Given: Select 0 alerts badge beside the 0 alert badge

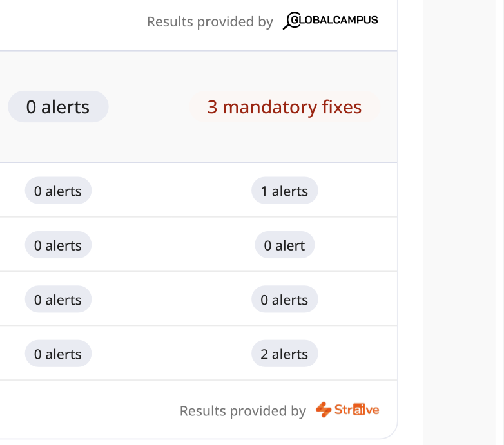Looking at the screenshot, I should (x=58, y=245).
